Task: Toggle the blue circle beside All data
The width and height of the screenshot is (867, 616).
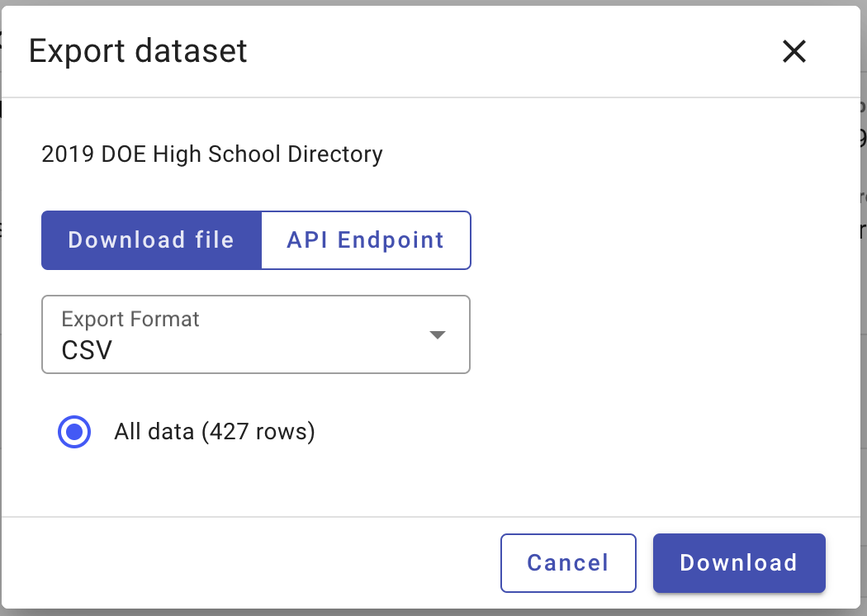Action: (74, 431)
